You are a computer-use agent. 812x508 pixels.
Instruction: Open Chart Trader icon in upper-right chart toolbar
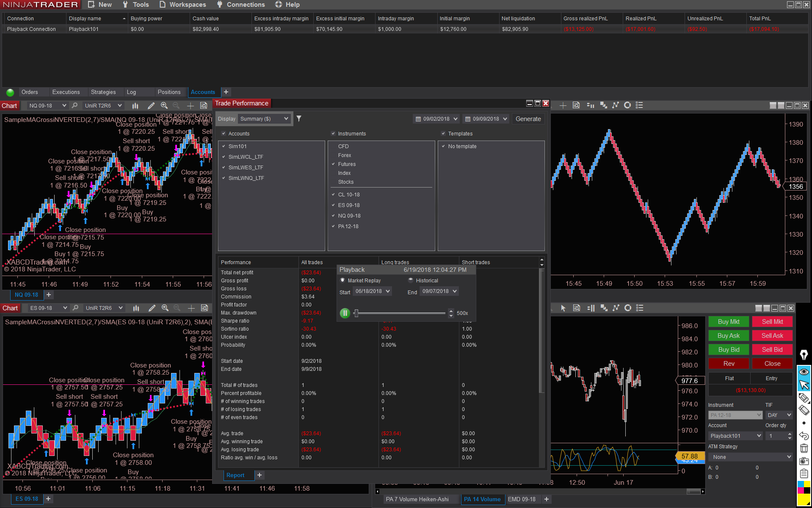coord(590,105)
